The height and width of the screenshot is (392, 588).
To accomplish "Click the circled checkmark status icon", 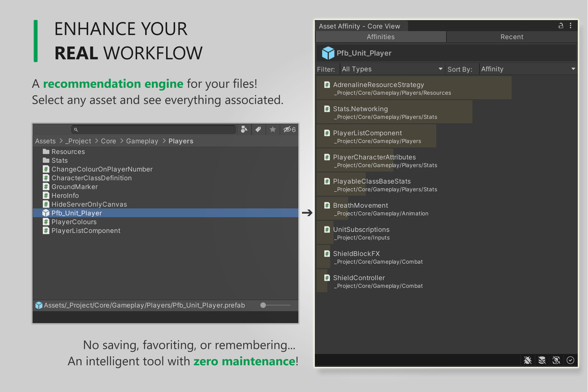I will pyautogui.click(x=570, y=360).
